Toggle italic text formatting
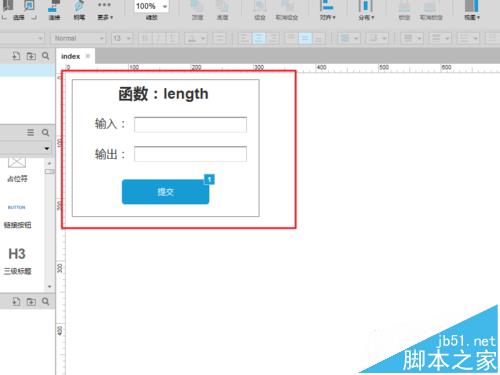 pyautogui.click(x=158, y=38)
